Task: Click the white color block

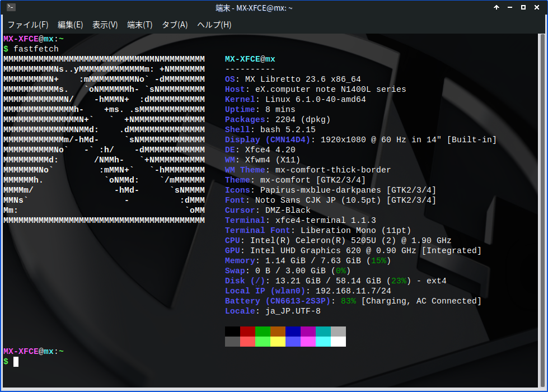Action: click(338, 342)
